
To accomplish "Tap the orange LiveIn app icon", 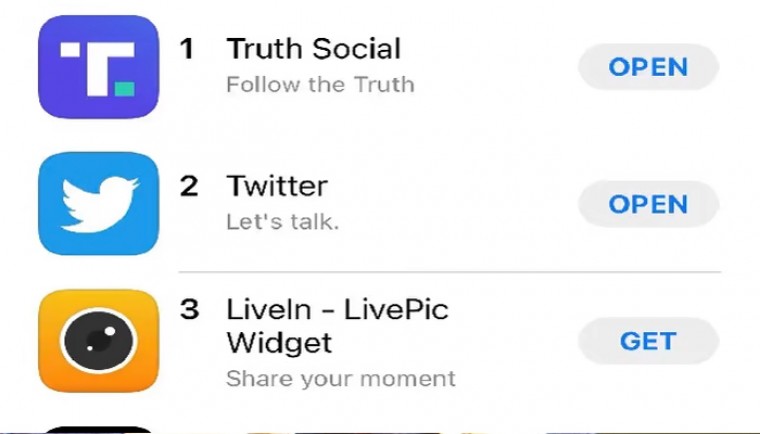I will pyautogui.click(x=98, y=340).
